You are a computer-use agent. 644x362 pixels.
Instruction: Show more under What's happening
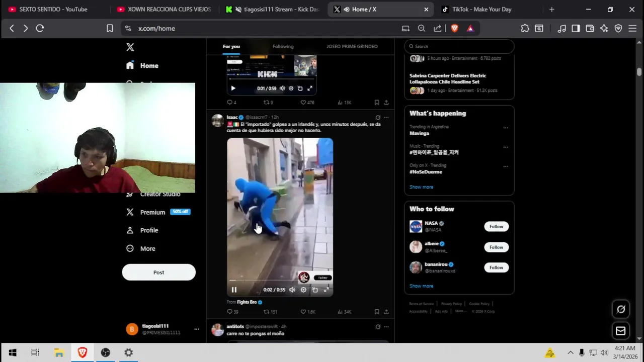click(x=421, y=187)
